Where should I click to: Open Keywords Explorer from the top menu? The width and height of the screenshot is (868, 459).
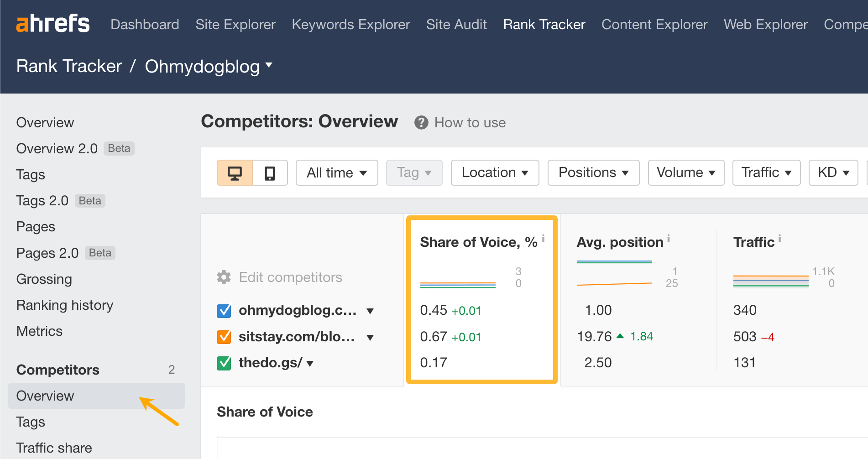pos(350,24)
